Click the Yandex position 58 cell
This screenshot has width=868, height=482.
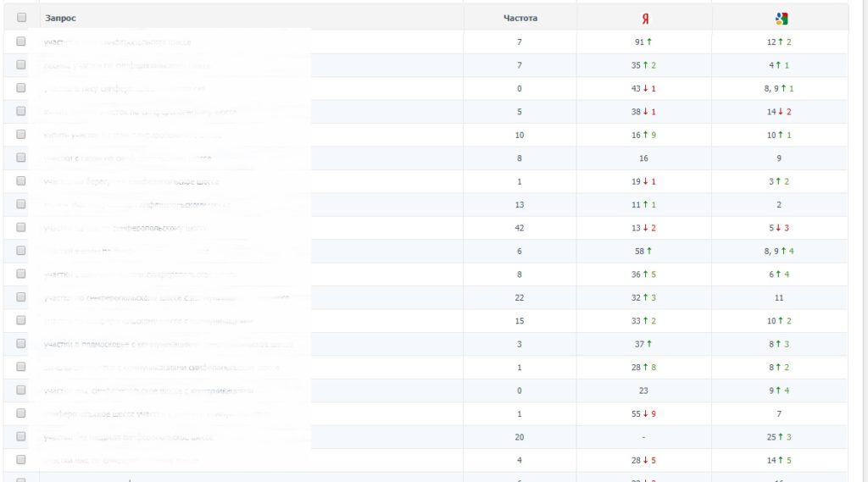pos(643,252)
